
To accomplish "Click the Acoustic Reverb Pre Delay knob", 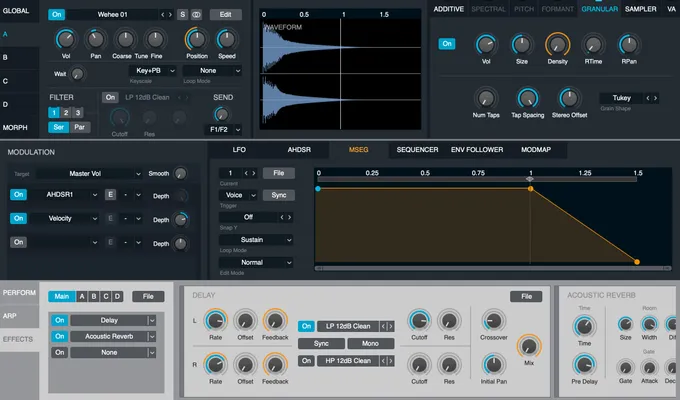I will [583, 365].
